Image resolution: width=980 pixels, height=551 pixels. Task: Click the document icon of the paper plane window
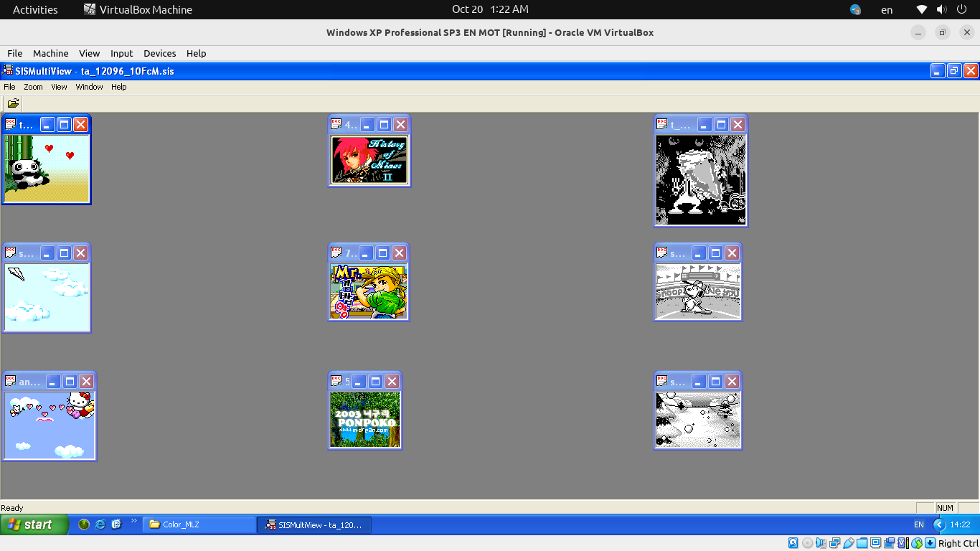pos(11,253)
